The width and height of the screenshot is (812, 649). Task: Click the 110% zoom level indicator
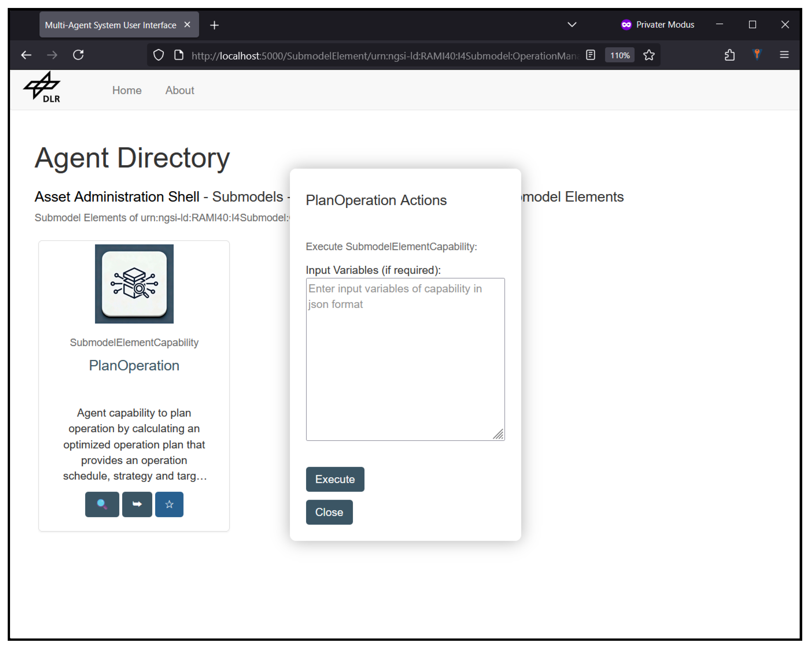[x=620, y=55]
